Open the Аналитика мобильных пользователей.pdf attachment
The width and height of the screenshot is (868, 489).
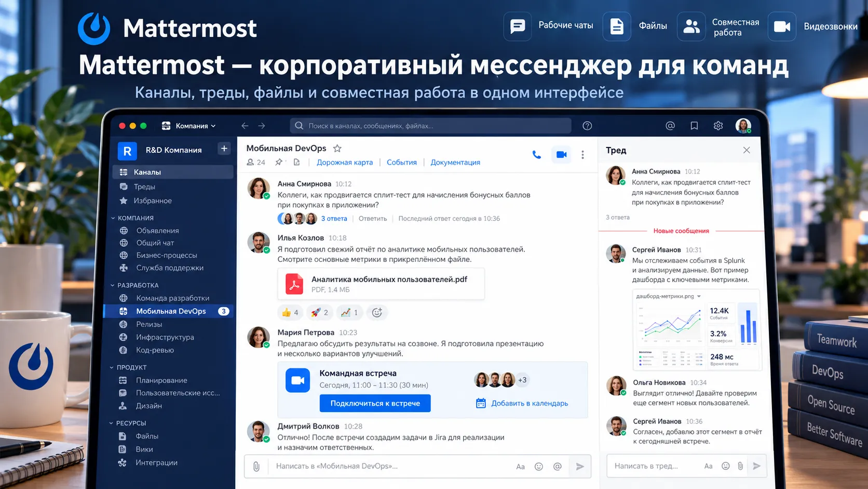click(381, 284)
